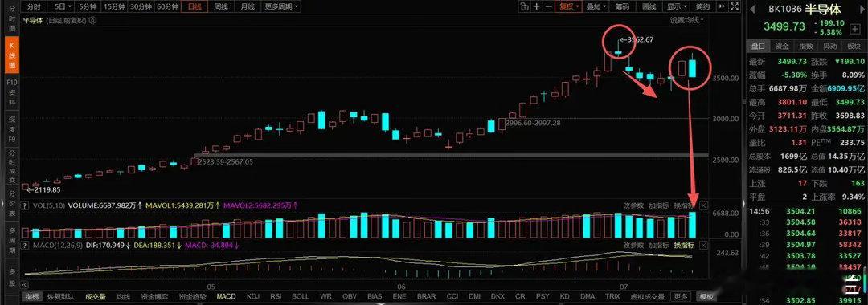Viewport: 868px width, 305px height.
Task: Switch to the 15分钟 period
Action: click(x=114, y=6)
